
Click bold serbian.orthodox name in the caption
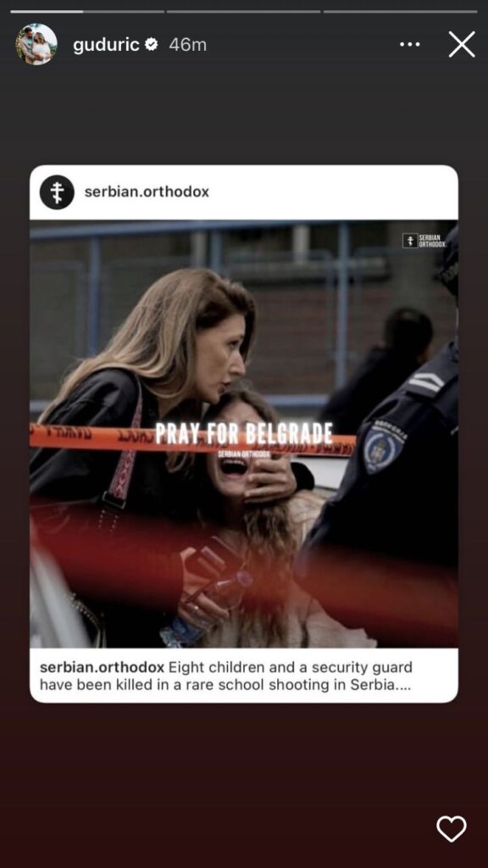coord(102,667)
